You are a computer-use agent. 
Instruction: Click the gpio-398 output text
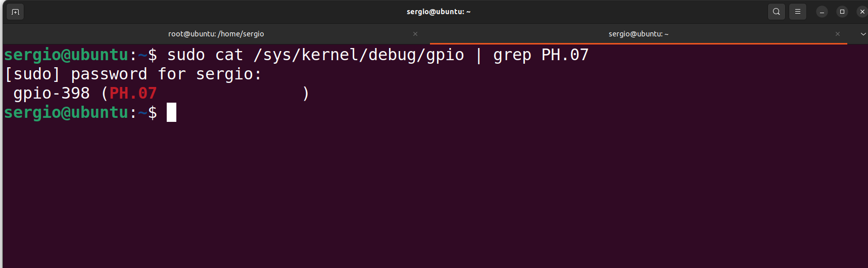pyautogui.click(x=52, y=94)
